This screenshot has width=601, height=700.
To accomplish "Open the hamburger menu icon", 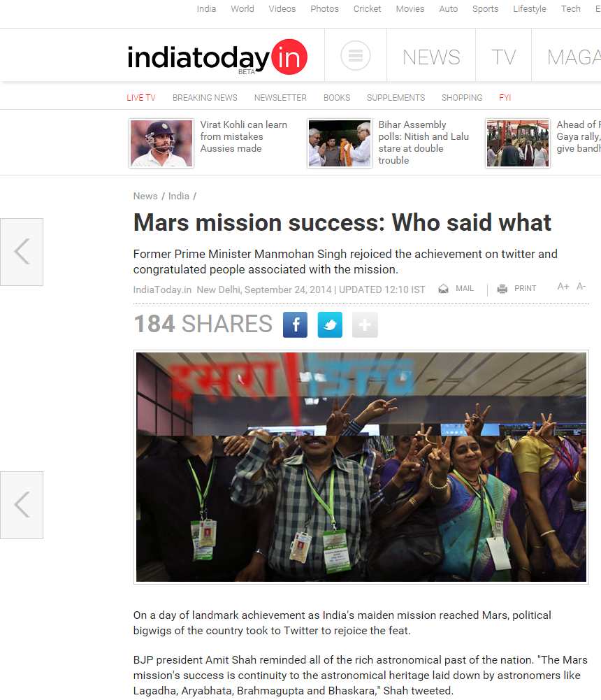I will 355,56.
